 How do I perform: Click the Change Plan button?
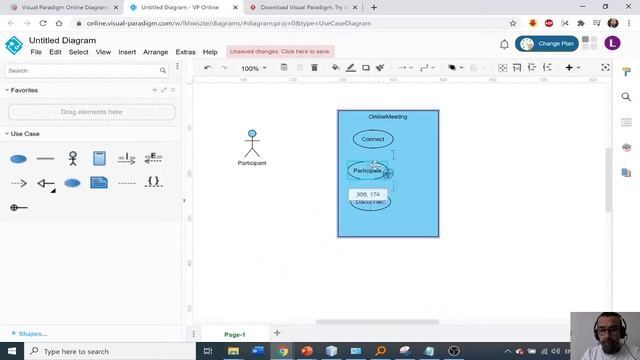(x=547, y=44)
